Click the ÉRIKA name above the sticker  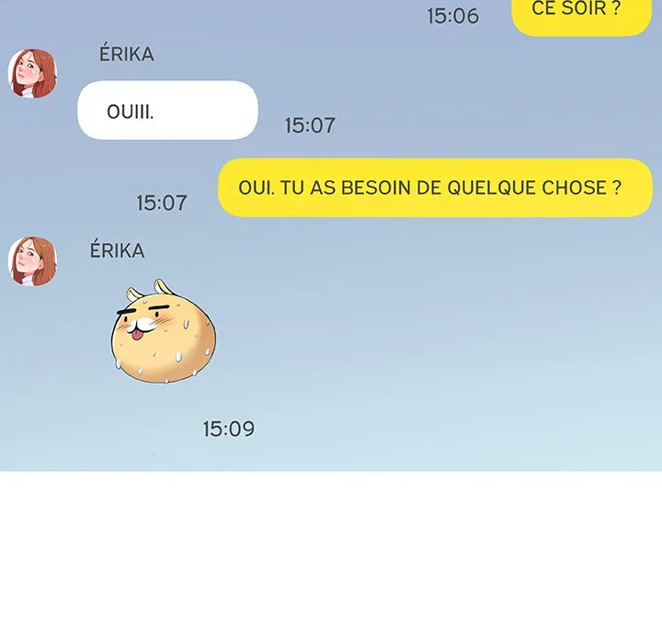(118, 250)
